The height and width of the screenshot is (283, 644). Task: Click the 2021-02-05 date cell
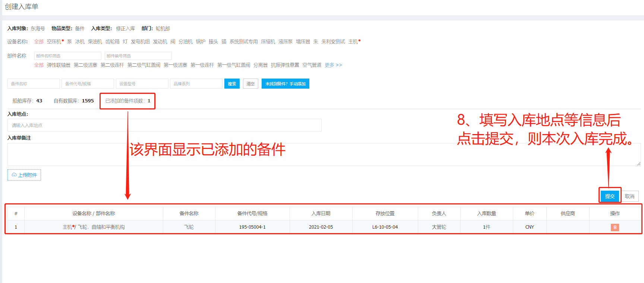321,227
